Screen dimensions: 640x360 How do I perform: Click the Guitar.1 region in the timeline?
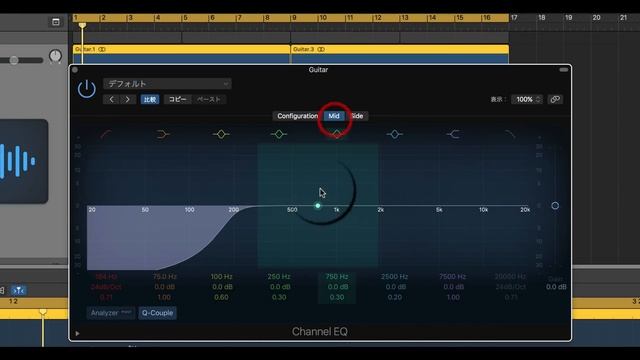coord(182,54)
